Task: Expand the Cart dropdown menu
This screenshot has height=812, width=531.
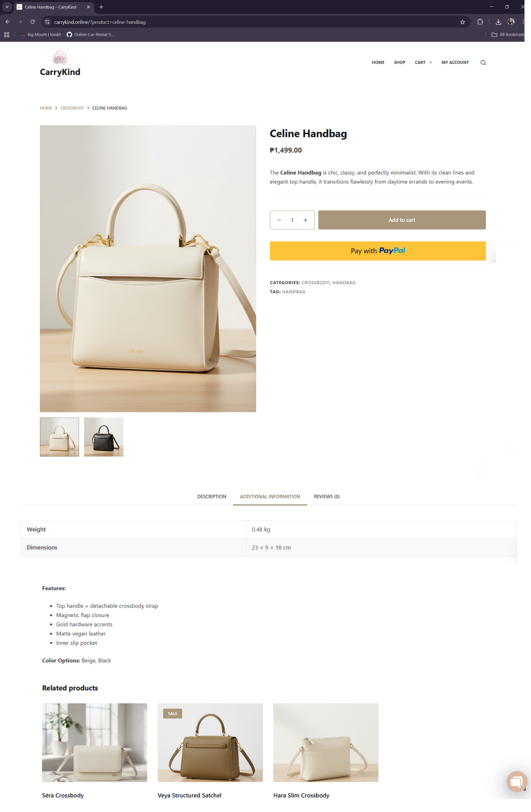Action: click(x=423, y=63)
